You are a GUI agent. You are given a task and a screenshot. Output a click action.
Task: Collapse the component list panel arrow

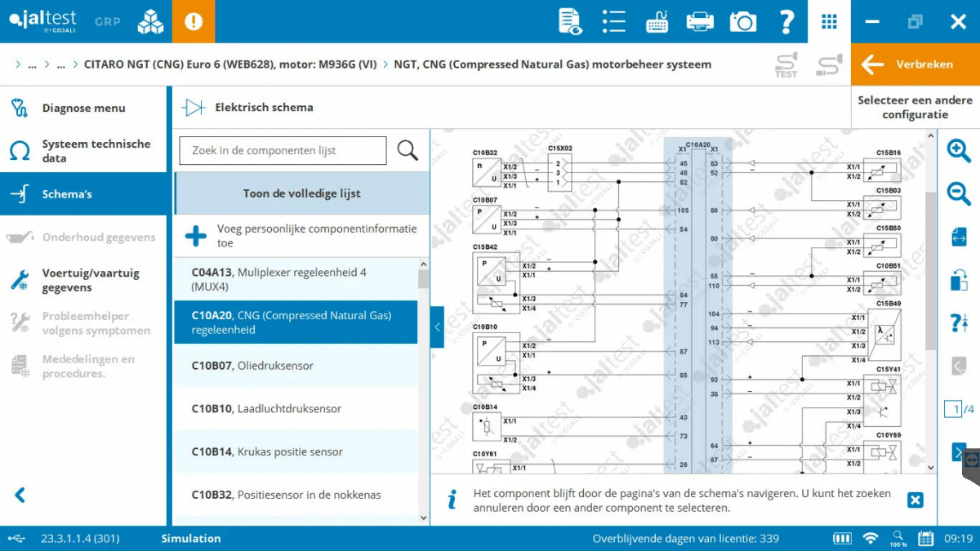tap(437, 327)
